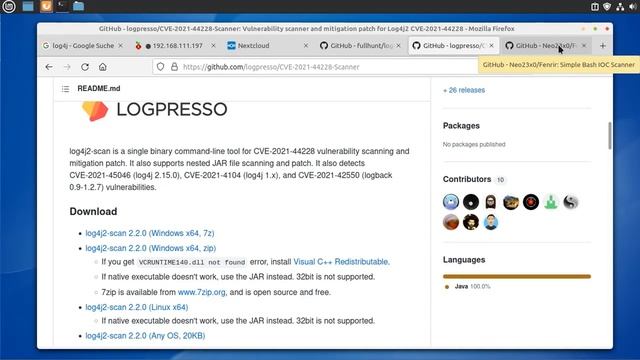Download log4j2-scan 2.2.0 Linux x64
640x360 pixels.
pos(137,307)
